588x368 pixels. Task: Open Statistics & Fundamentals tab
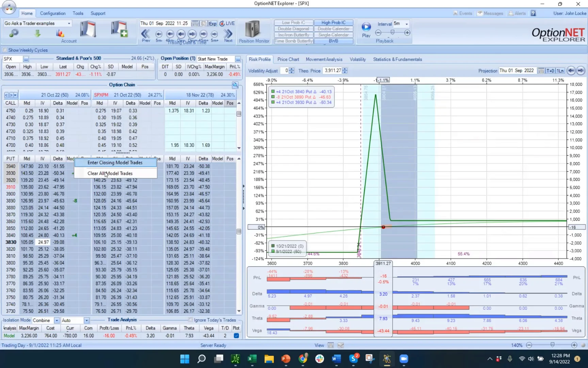coord(397,59)
